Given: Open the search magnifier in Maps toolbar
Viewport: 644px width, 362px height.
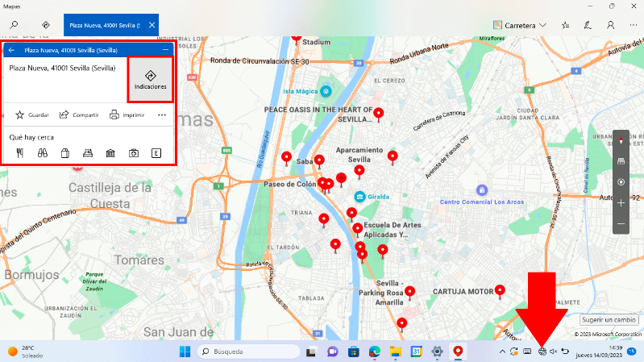Looking at the screenshot, I should (x=14, y=25).
